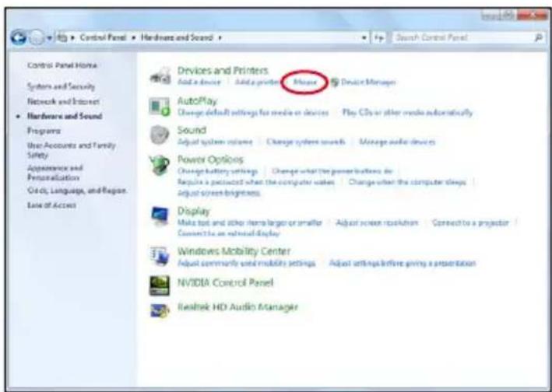Click Connect to an external display
552x392 pixels.
tap(229, 233)
